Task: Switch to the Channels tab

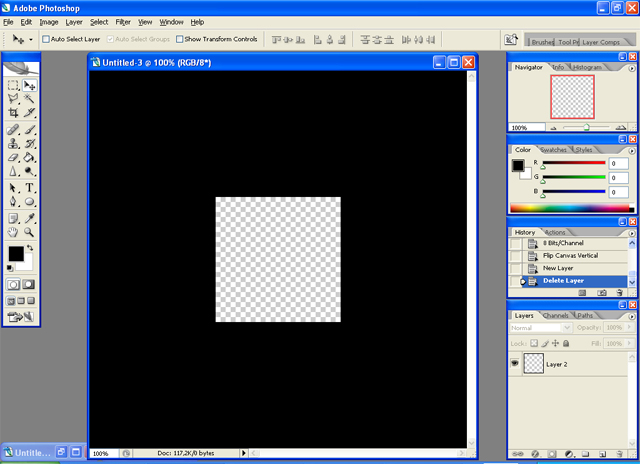Action: [556, 315]
